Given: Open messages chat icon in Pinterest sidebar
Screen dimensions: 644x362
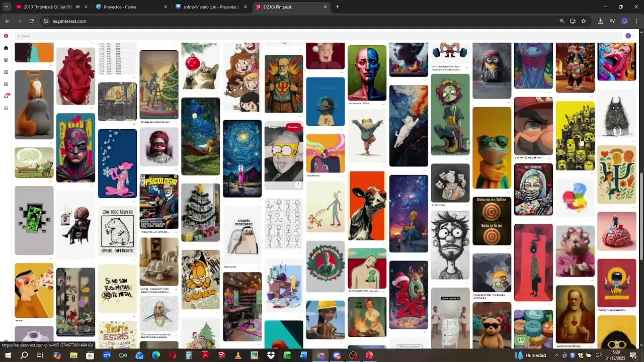Looking at the screenshot, I should (x=6, y=108).
